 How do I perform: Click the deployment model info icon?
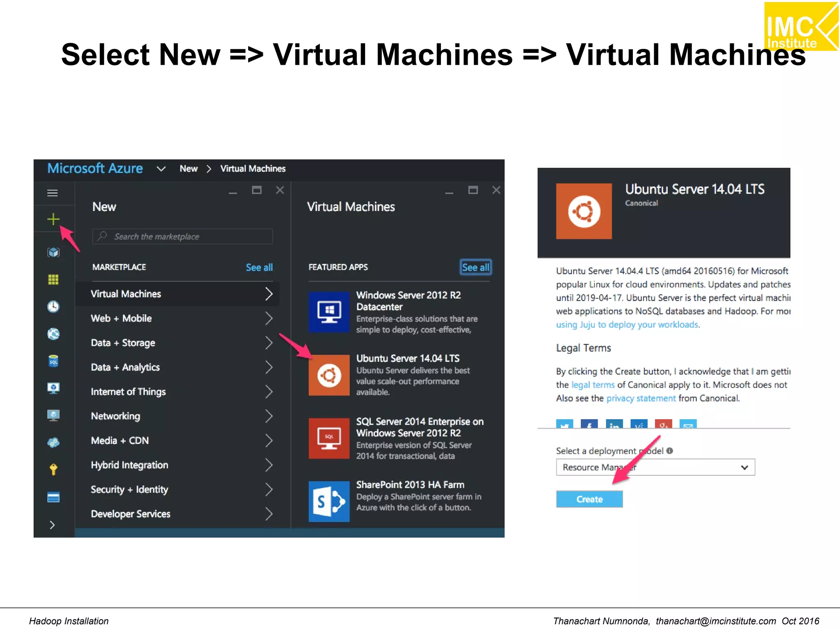click(670, 451)
